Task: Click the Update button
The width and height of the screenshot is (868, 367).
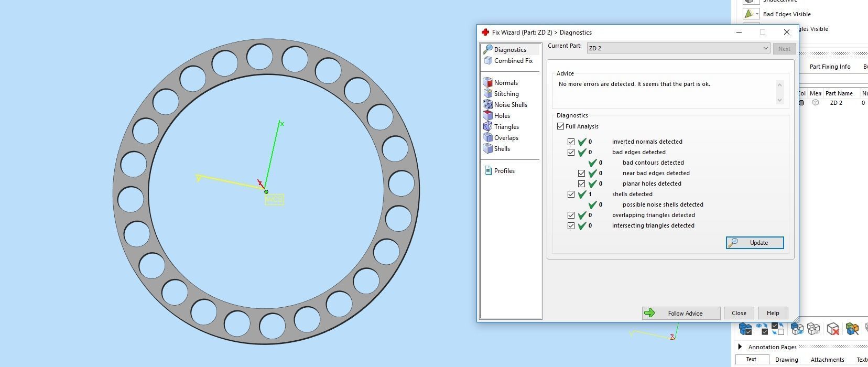Action: 755,243
